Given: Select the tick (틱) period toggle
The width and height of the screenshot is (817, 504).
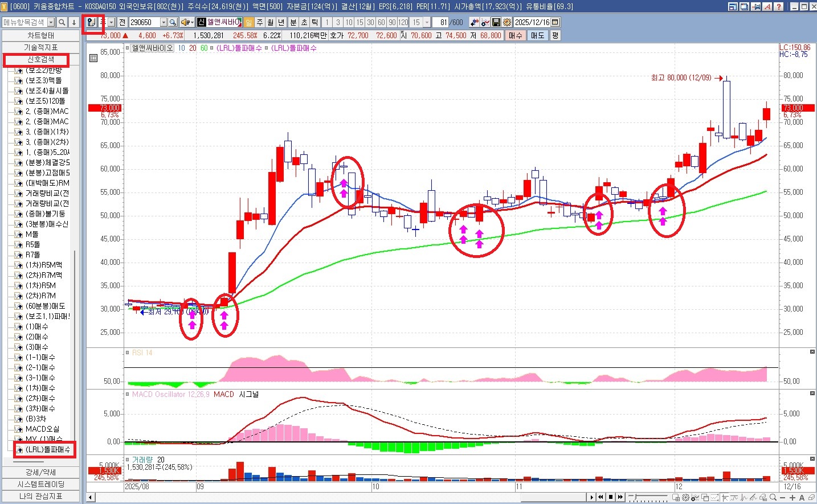Looking at the screenshot, I should (315, 22).
